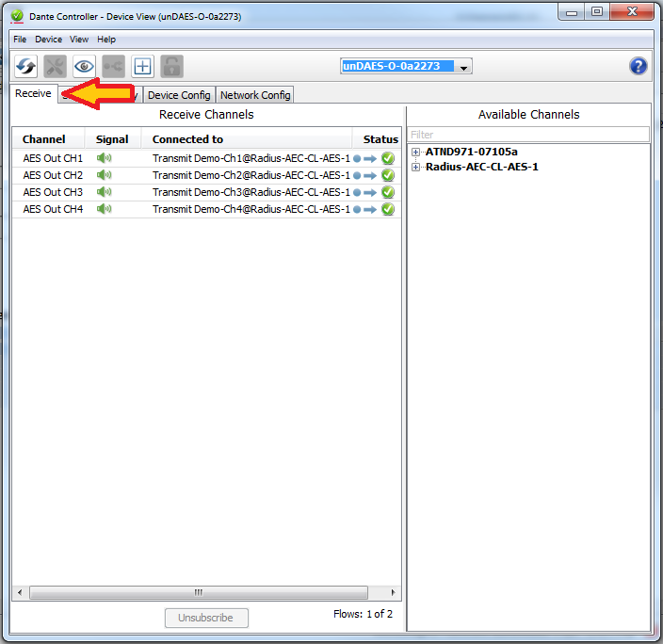The width and height of the screenshot is (663, 644).
Task: Click the green check status icon for CH4
Action: pos(388,209)
